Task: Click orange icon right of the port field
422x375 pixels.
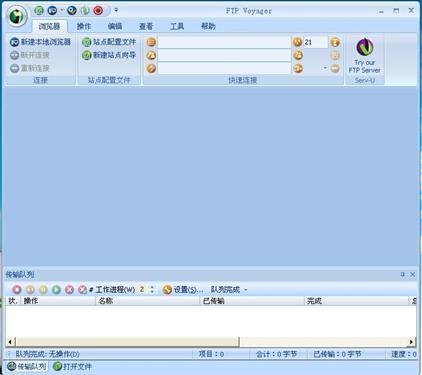Action: tap(335, 42)
